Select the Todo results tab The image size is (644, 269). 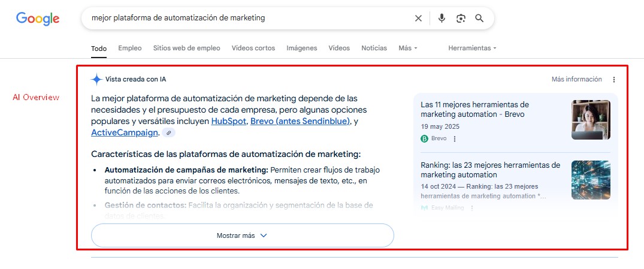[99, 49]
